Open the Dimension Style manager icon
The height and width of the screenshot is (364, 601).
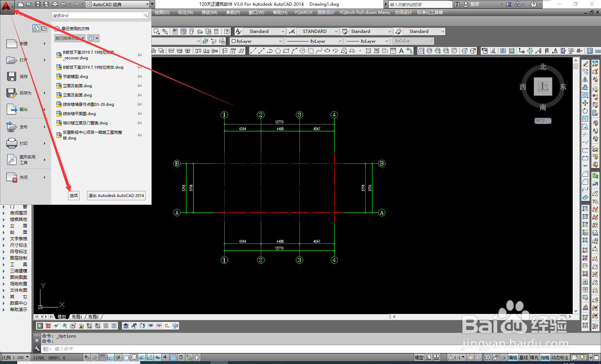tap(292, 31)
